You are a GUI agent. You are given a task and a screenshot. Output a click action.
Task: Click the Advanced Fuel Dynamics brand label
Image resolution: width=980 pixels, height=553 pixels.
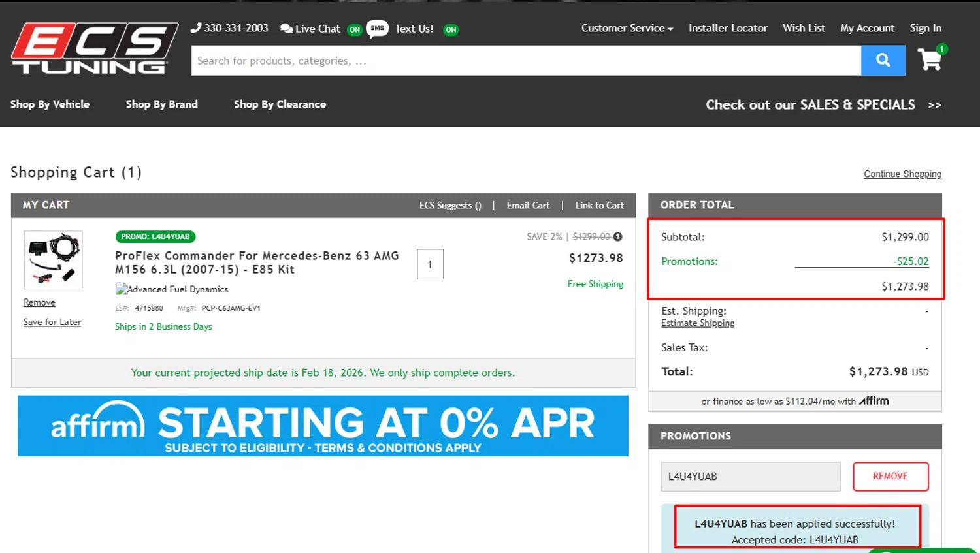(172, 289)
